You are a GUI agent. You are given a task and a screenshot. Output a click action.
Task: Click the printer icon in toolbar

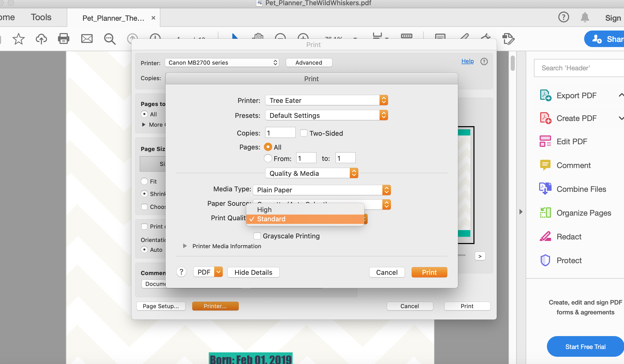click(x=63, y=39)
